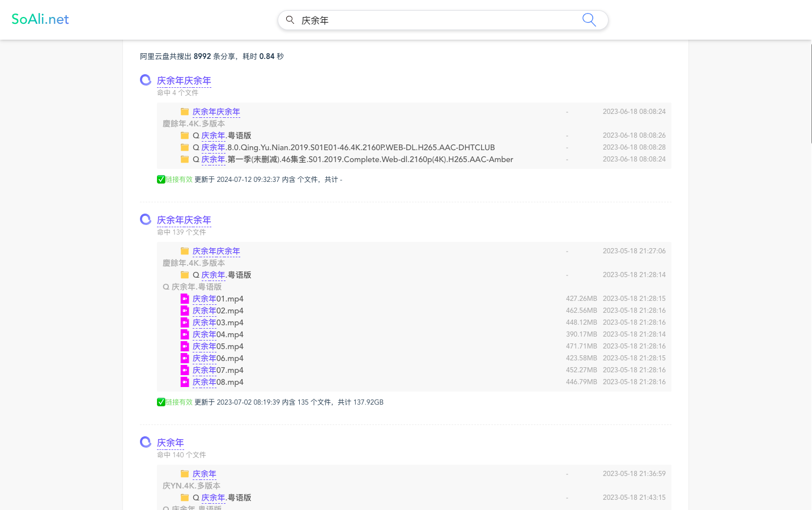Image resolution: width=812 pixels, height=510 pixels.
Task: Click the folder icon beside 庆余年庆余年
Action: 185,111
